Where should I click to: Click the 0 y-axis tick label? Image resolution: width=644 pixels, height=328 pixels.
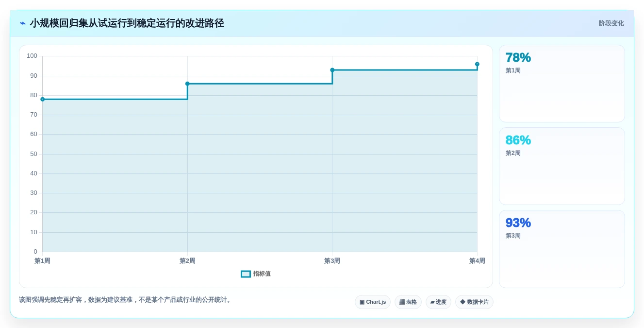click(x=35, y=252)
